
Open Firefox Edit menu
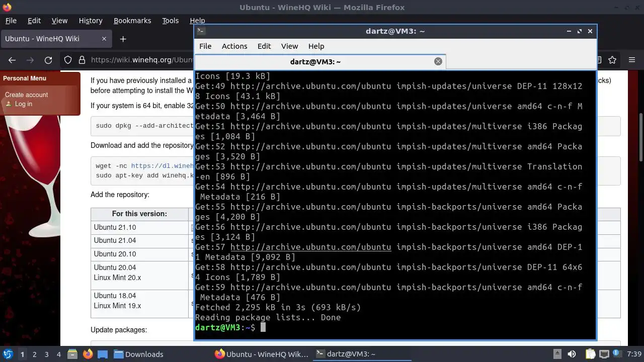click(34, 21)
